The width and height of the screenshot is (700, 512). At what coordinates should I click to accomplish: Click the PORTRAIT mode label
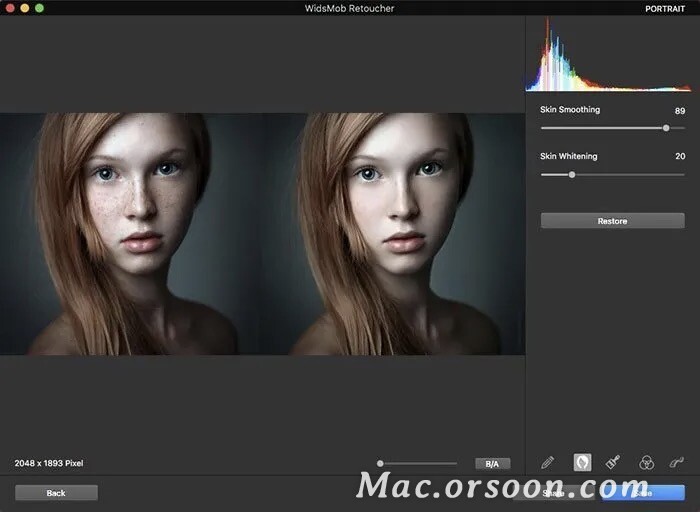[x=665, y=8]
